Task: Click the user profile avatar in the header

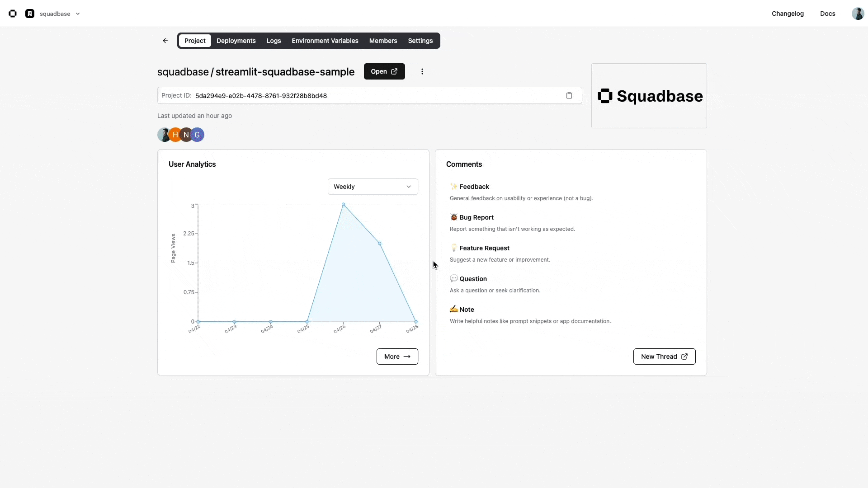Action: 858,14
